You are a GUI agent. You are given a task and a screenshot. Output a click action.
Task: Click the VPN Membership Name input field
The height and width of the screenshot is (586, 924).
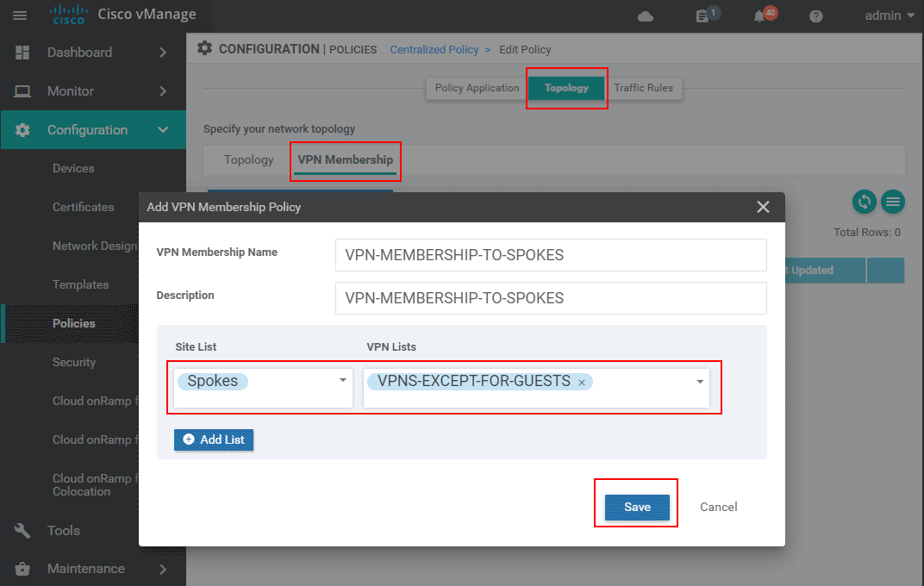[551, 255]
